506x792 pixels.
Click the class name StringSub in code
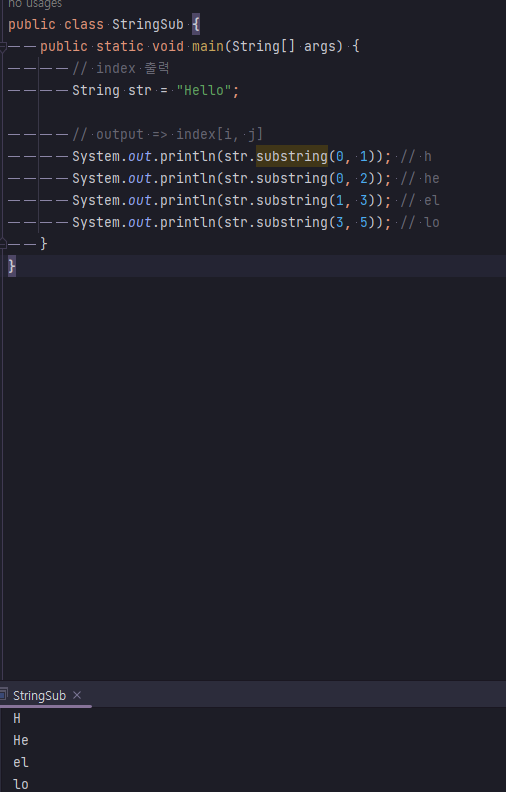[148, 24]
